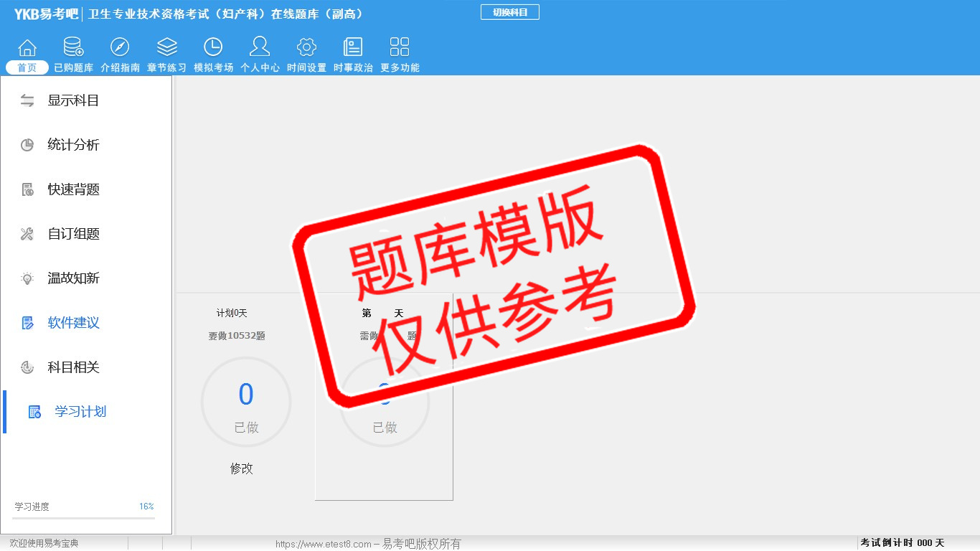This screenshot has width=980, height=551.
Task: Open 时间设置 gear icon
Action: point(306,48)
